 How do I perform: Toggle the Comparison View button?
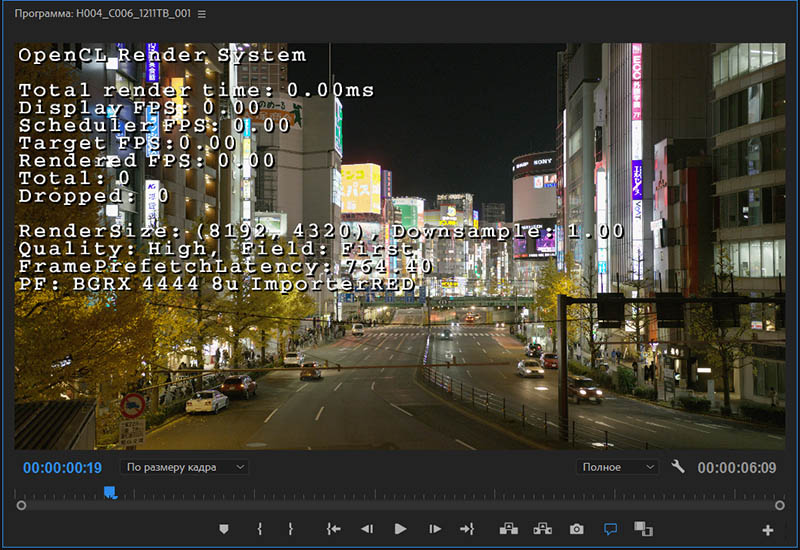tap(643, 529)
